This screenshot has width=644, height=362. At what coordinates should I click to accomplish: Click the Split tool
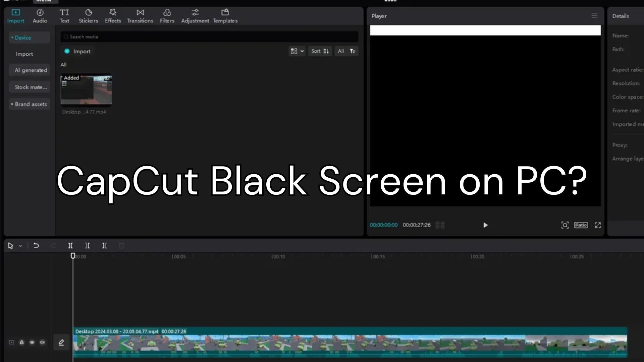pos(70,246)
